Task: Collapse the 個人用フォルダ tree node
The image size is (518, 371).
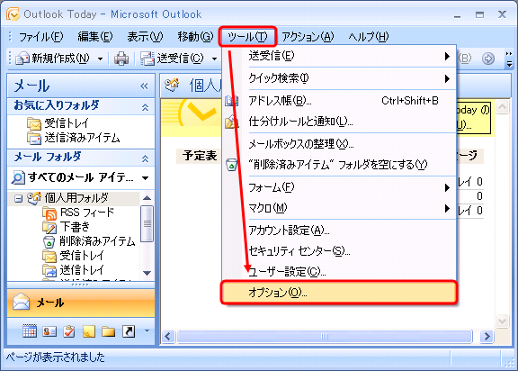Action: click(18, 199)
